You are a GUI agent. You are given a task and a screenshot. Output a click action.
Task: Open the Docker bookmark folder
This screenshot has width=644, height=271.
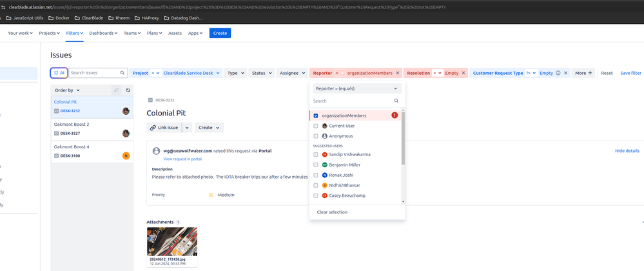tap(59, 17)
